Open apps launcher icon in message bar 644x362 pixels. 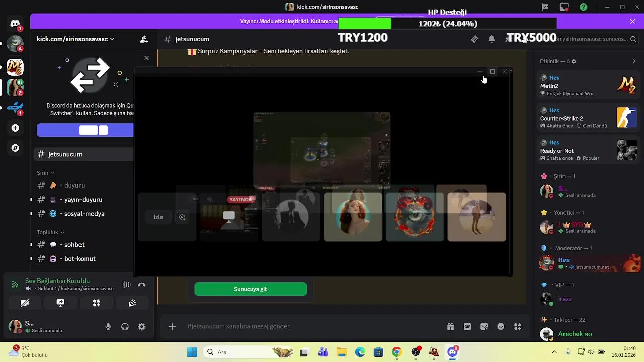pyautogui.click(x=518, y=326)
